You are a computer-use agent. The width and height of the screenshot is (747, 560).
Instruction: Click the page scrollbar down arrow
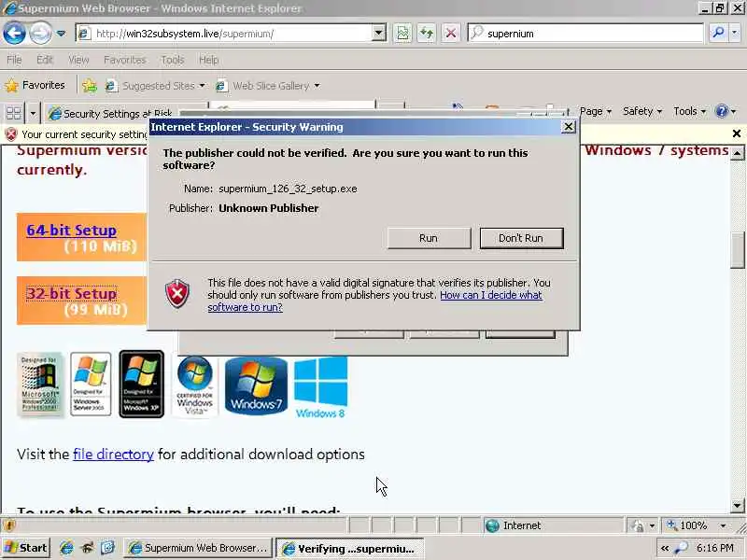click(x=738, y=505)
